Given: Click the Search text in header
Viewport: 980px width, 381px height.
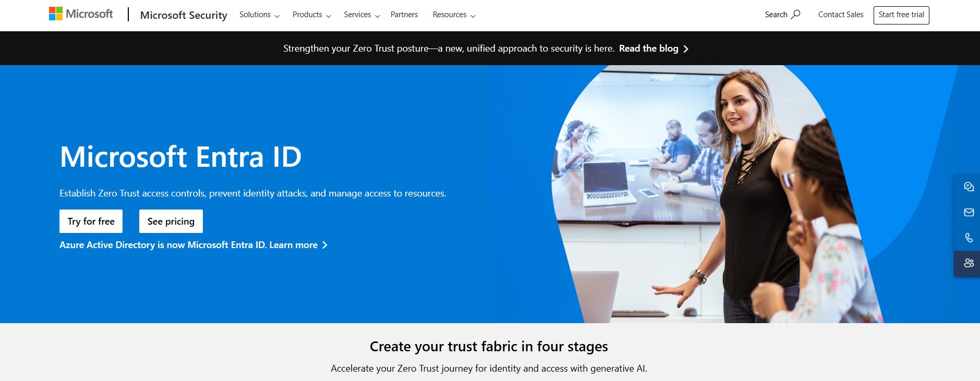Looking at the screenshot, I should (776, 15).
